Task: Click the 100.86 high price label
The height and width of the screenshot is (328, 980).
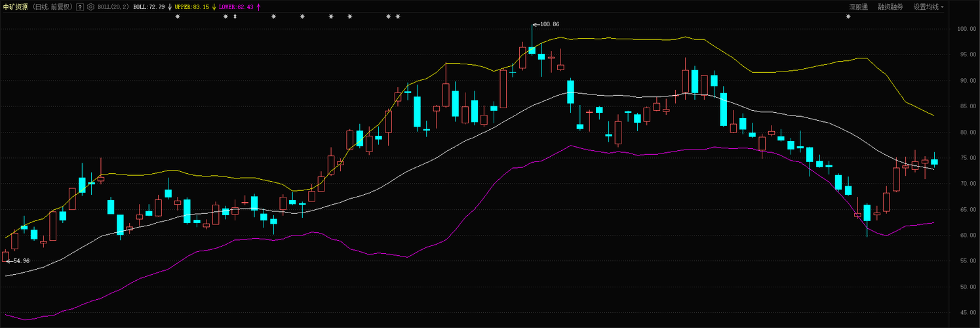Action: 549,24
